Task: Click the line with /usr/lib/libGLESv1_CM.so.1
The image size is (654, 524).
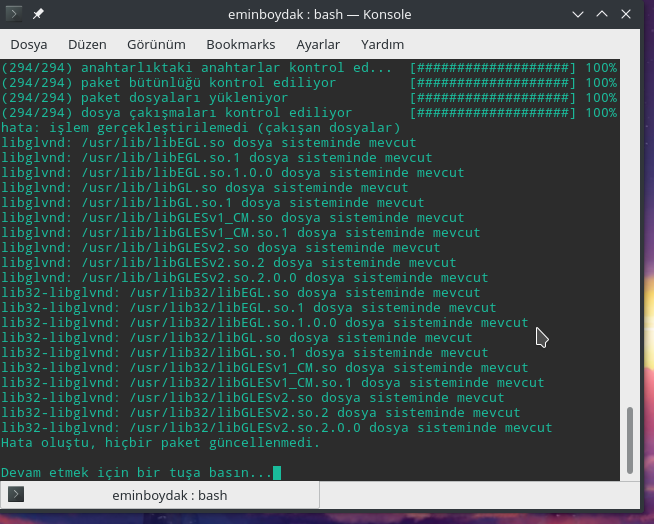Action: [241, 233]
